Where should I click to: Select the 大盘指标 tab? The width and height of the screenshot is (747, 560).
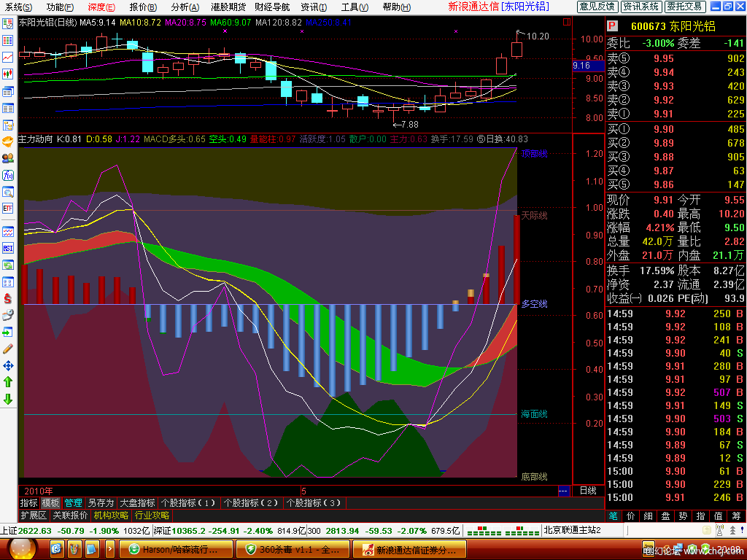(x=137, y=503)
